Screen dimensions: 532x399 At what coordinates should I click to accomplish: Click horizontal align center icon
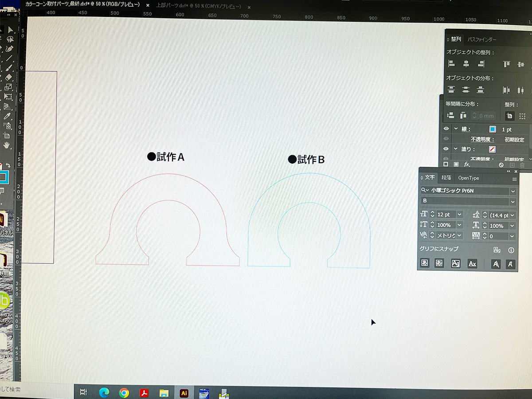coord(466,64)
